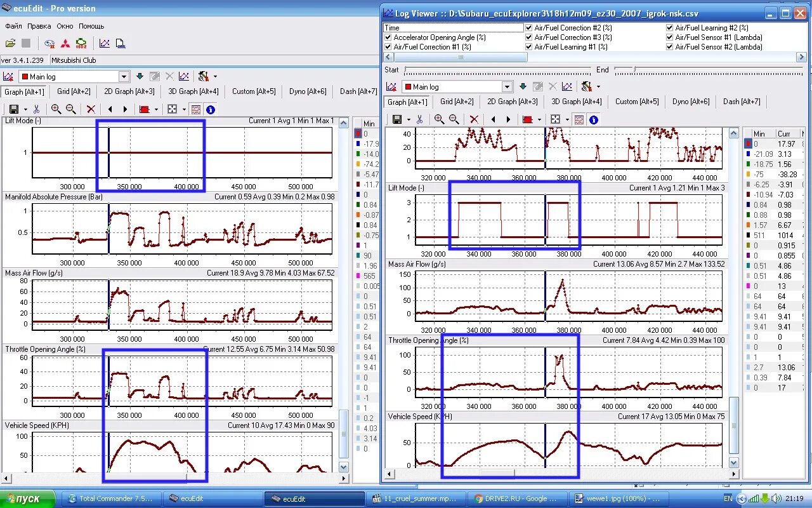The width and height of the screenshot is (812, 508).
Task: Zoom out on the ecuEdit graph
Action: (70, 109)
